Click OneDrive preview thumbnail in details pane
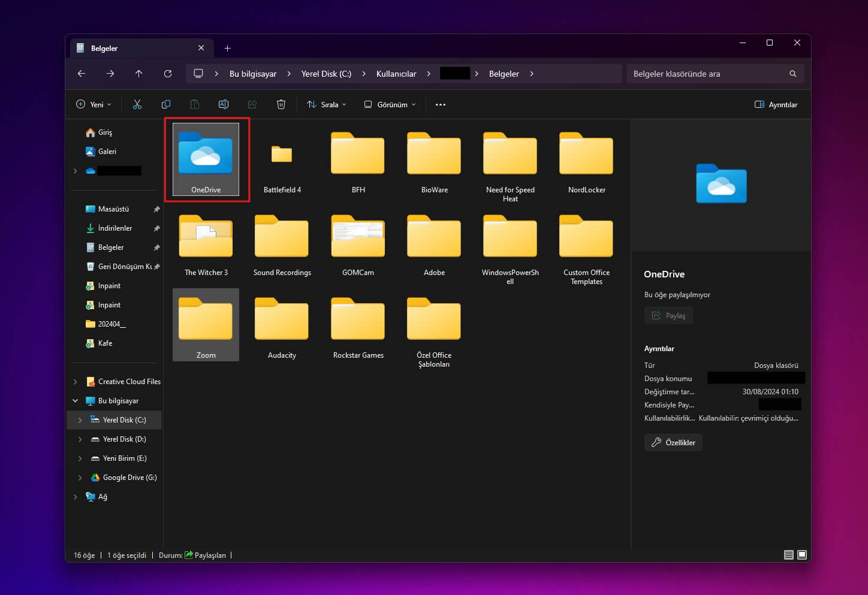 (721, 183)
